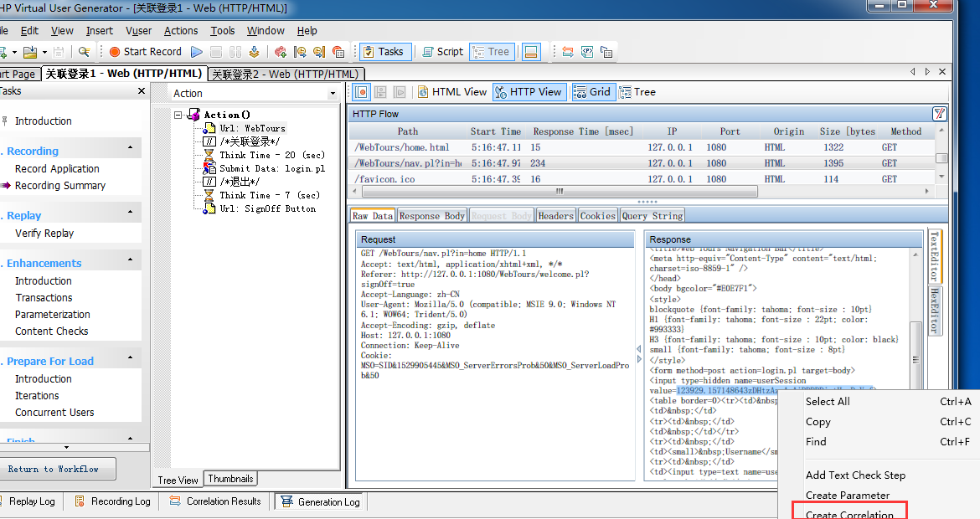Open the Insert menu
This screenshot has height=519, width=980.
point(100,31)
